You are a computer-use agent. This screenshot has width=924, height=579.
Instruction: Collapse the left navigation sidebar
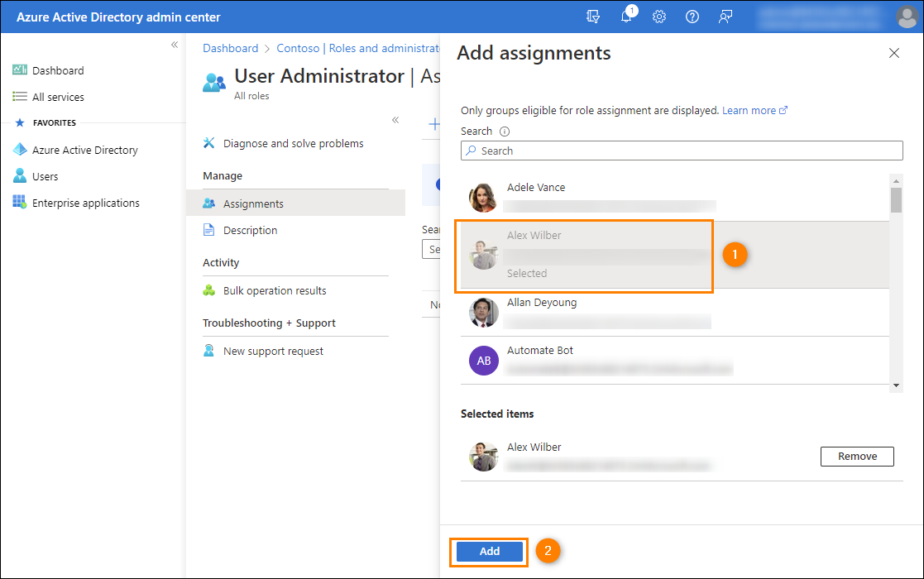coord(175,45)
